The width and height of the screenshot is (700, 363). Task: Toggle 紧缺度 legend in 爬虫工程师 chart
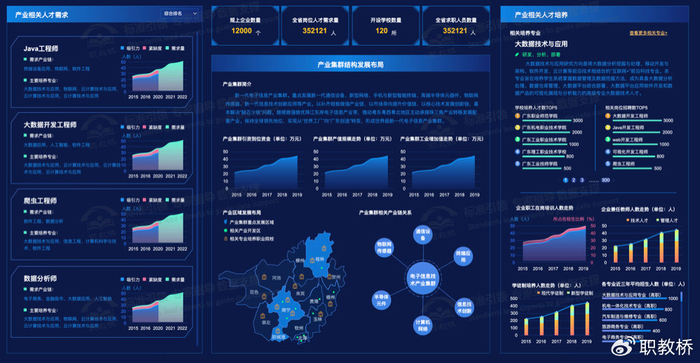pos(153,200)
